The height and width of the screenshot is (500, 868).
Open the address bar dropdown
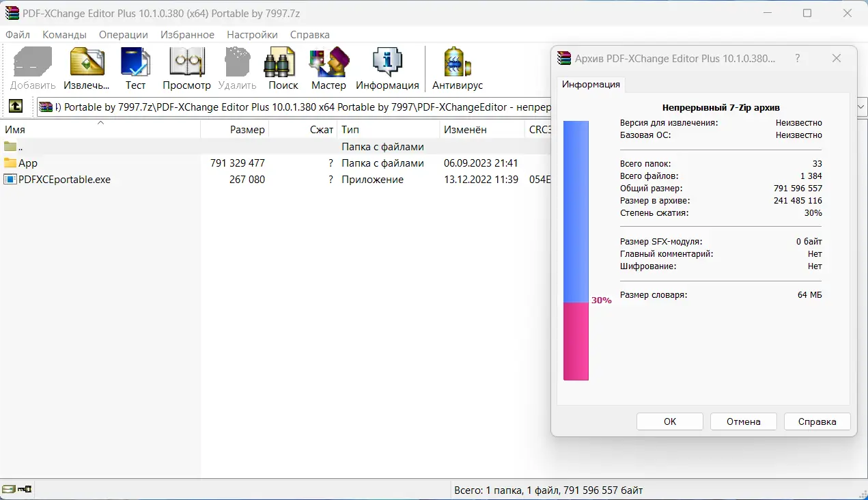pyautogui.click(x=861, y=107)
